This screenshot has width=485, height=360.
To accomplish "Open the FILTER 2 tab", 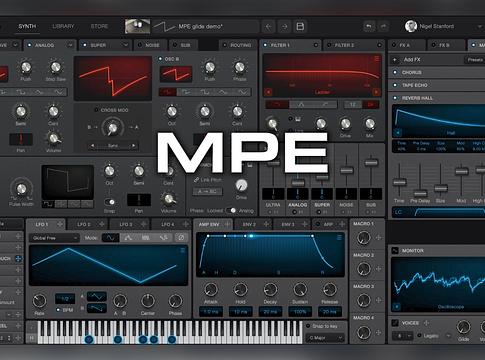I will click(353, 45).
